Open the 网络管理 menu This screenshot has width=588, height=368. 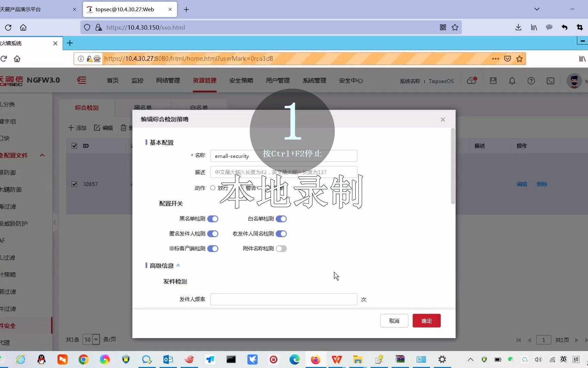click(x=168, y=80)
